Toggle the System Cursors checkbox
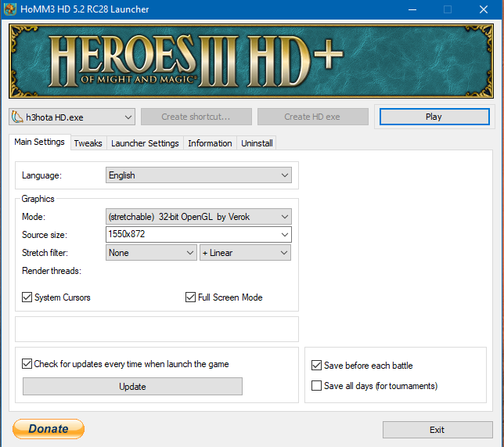504x447 pixels. 27,297
